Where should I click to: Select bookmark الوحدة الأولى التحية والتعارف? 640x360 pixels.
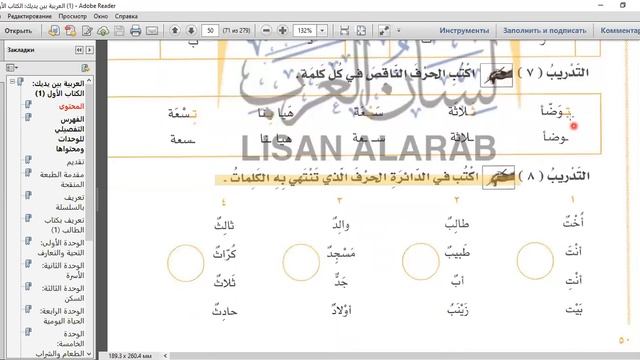coord(61,248)
